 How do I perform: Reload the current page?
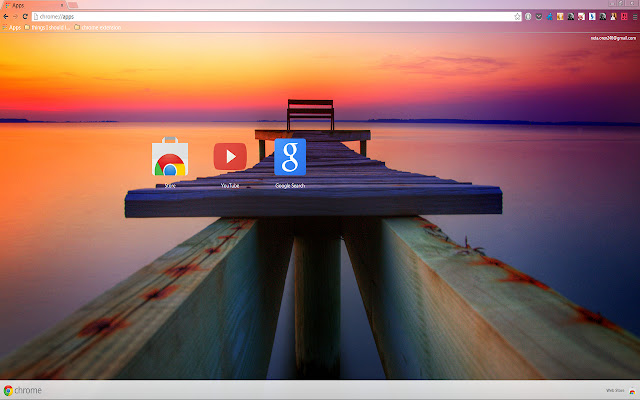25,16
